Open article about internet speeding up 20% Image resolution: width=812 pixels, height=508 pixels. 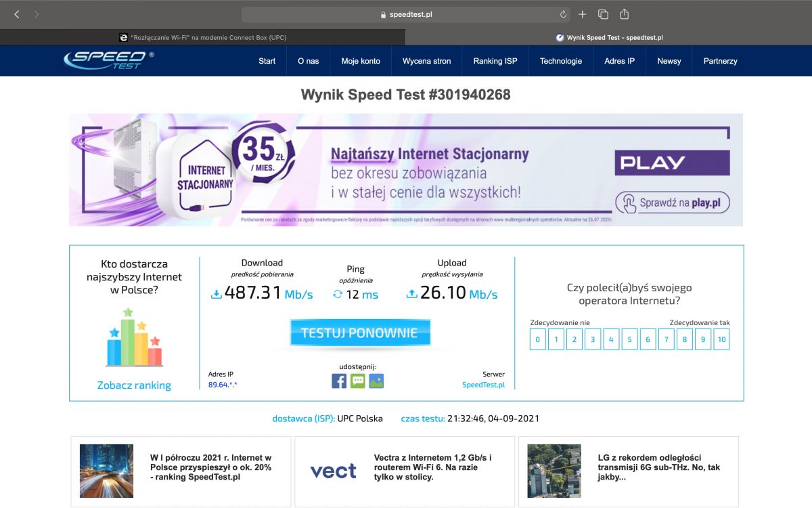click(x=211, y=468)
